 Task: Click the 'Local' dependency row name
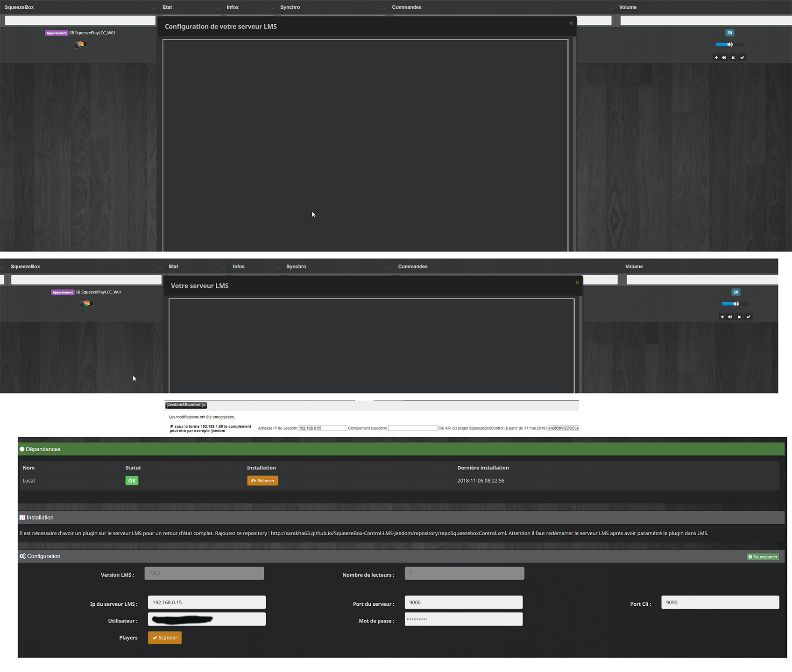point(28,481)
